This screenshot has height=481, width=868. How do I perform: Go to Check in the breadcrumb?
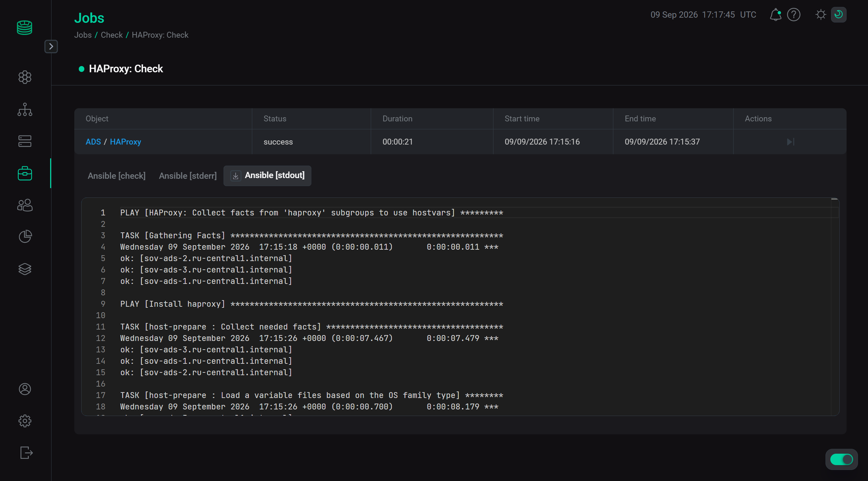pos(112,35)
